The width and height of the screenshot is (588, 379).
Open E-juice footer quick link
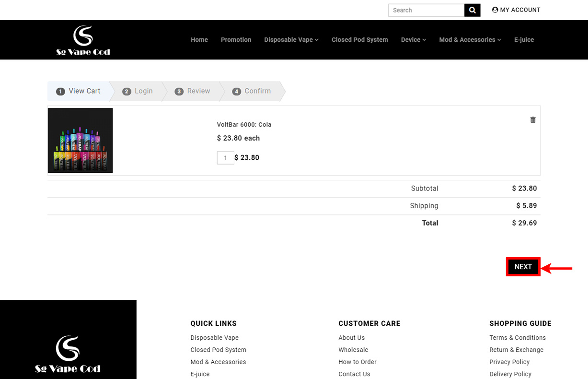[200, 374]
